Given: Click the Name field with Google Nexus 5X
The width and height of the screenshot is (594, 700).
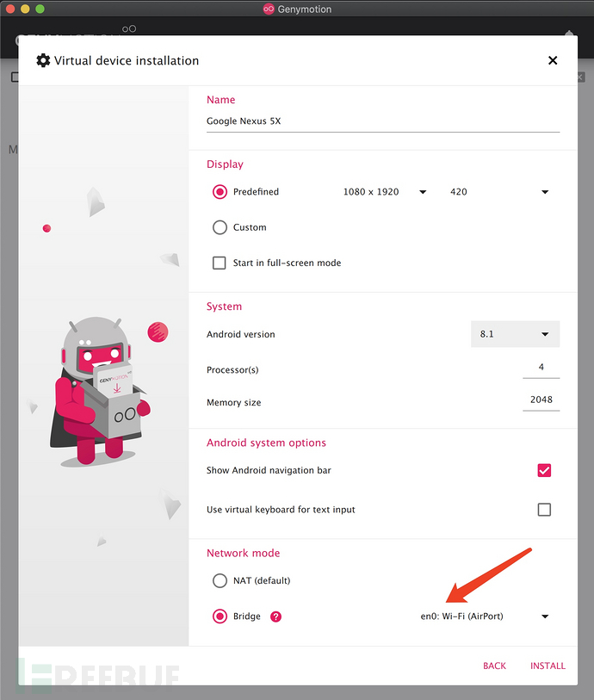Looking at the screenshot, I should point(383,121).
